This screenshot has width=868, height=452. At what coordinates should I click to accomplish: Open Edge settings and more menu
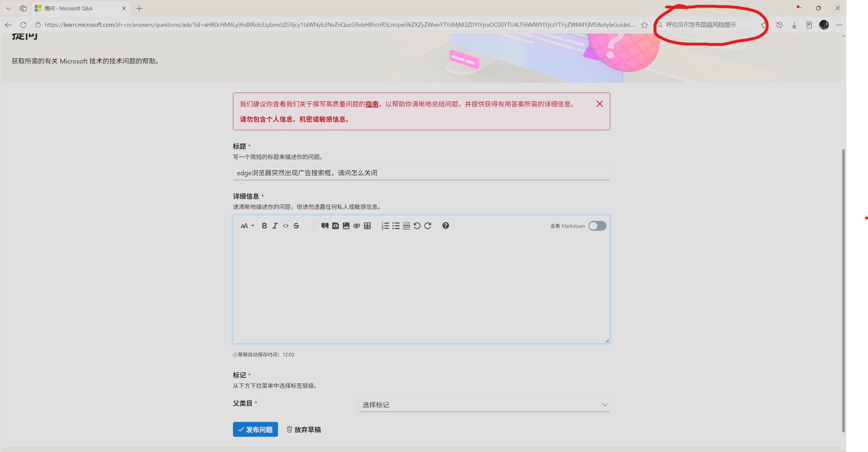[x=839, y=24]
